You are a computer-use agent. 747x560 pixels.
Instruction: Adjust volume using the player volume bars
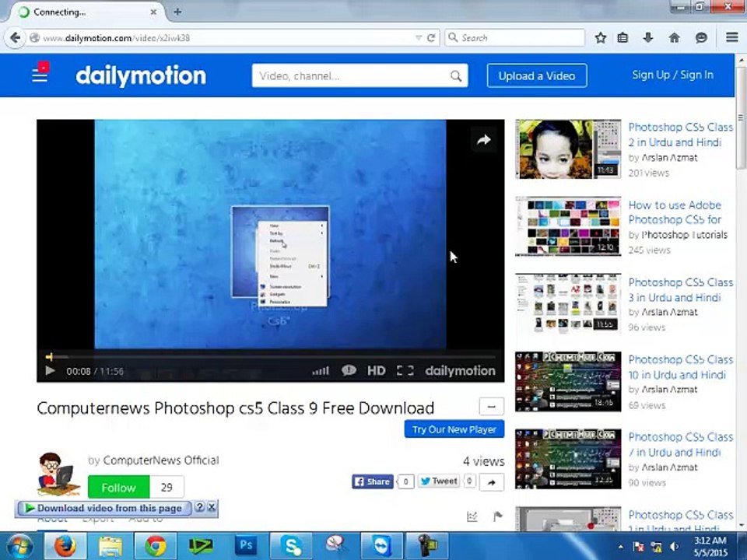tap(321, 370)
